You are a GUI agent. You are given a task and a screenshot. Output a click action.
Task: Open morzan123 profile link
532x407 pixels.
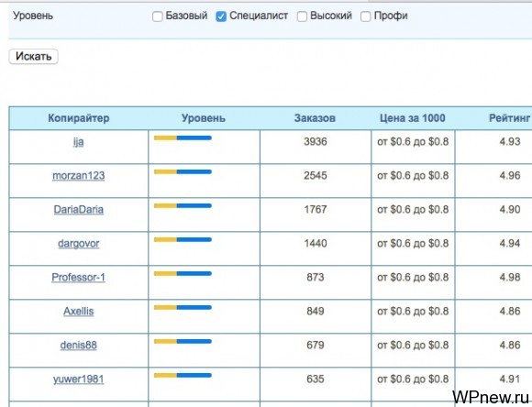click(78, 176)
